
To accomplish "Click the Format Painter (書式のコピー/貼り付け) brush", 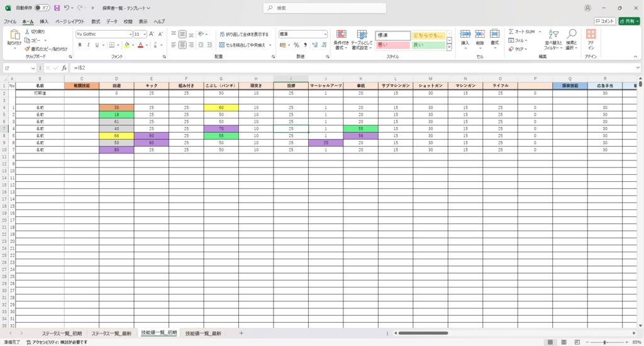I will pos(27,49).
